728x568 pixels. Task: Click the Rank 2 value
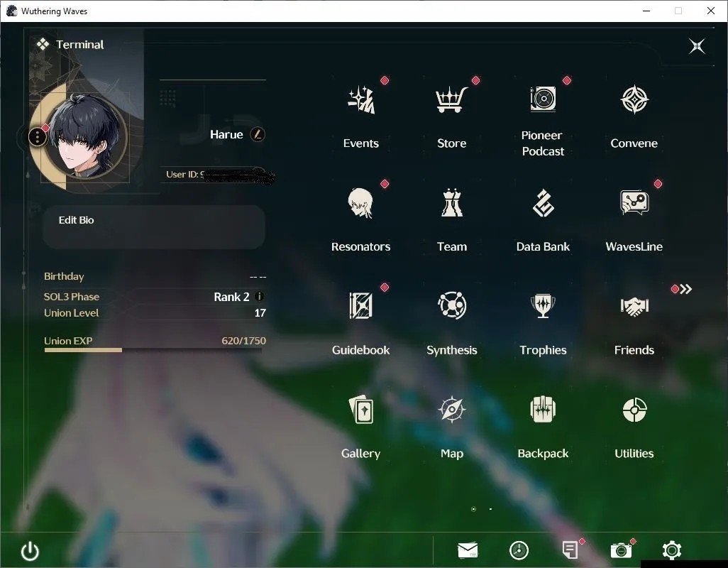232,297
